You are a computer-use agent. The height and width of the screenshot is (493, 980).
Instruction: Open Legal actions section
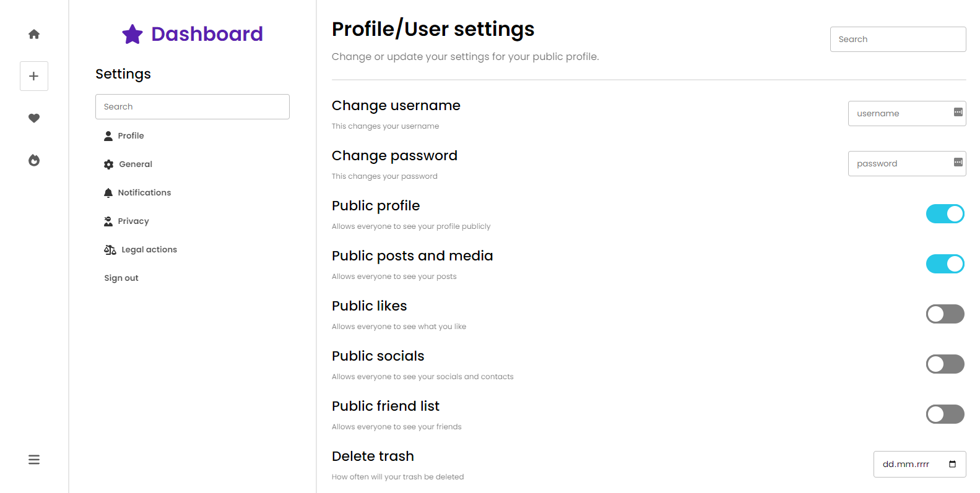click(149, 249)
